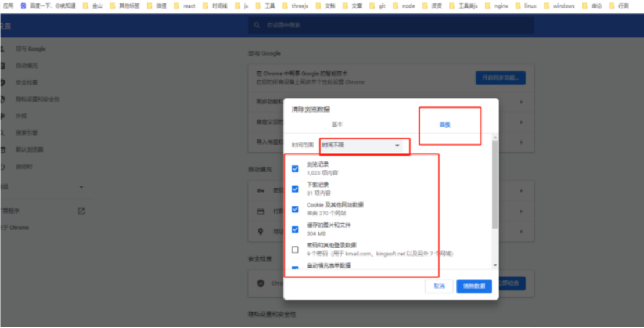644x328 pixels.
Task: Open the git bookmark folder
Action: tap(377, 6)
